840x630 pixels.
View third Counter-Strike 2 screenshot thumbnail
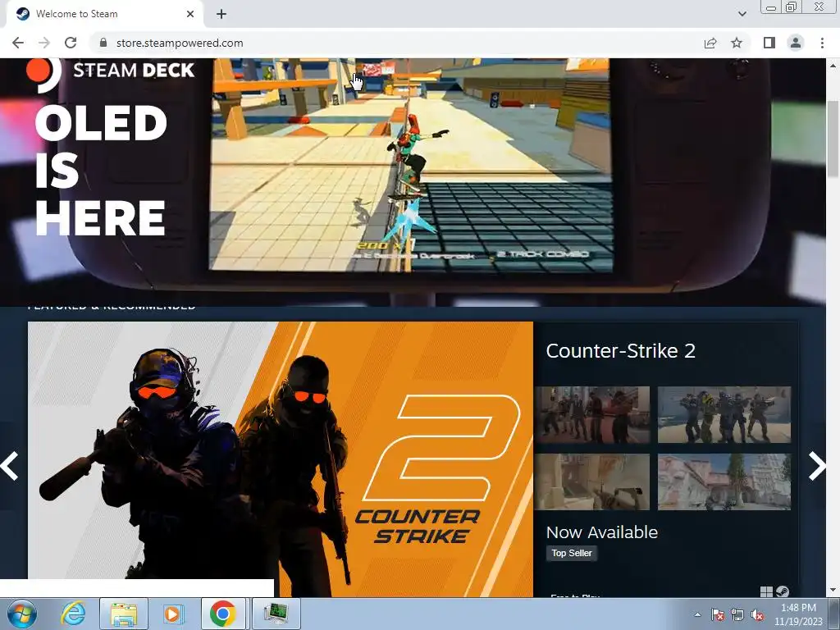(592, 482)
